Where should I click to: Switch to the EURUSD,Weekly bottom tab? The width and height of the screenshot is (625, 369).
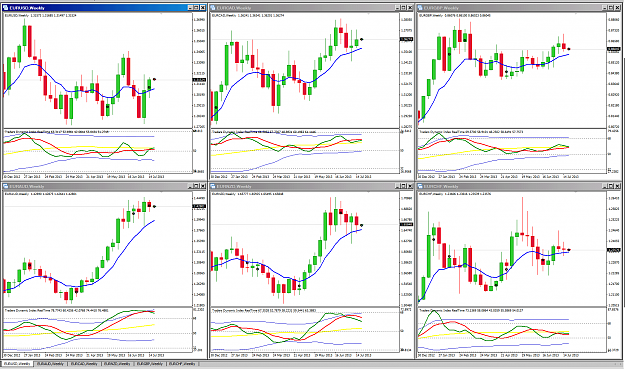click(x=18, y=364)
